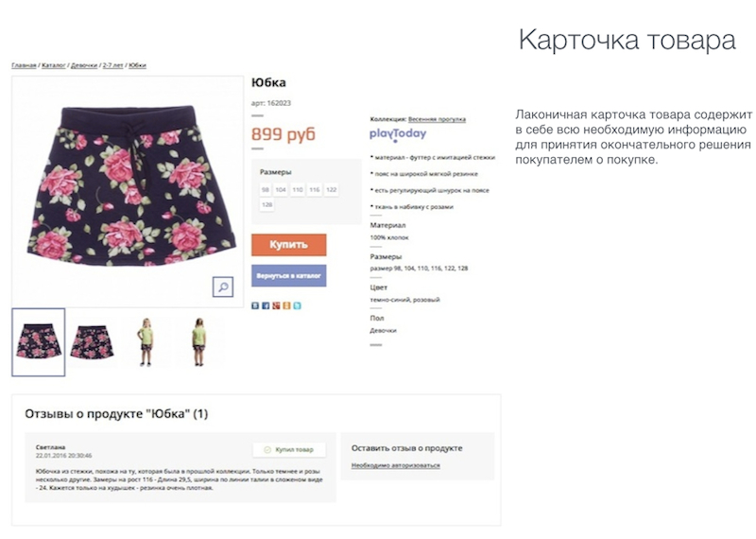Image resolution: width=756 pixels, height=539 pixels.
Task: Go to Девочки breadcrumb section
Action: (84, 65)
